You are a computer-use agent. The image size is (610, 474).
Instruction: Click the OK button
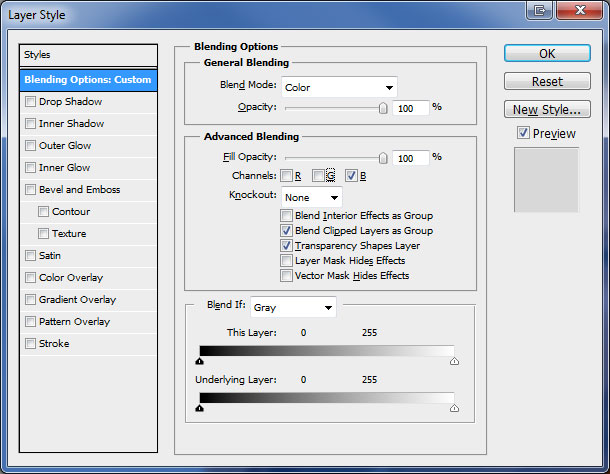pyautogui.click(x=546, y=54)
